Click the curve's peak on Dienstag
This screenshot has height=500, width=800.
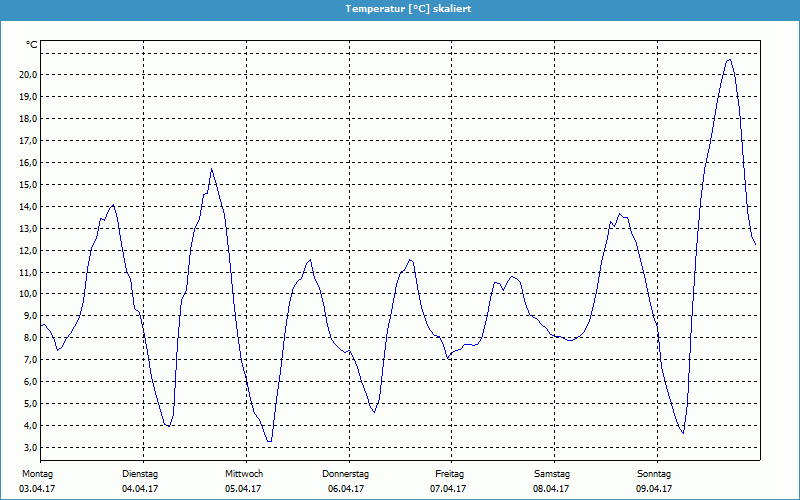point(211,169)
